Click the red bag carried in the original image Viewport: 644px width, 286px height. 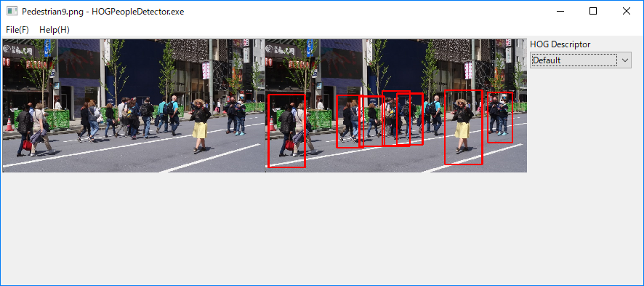[27, 145]
